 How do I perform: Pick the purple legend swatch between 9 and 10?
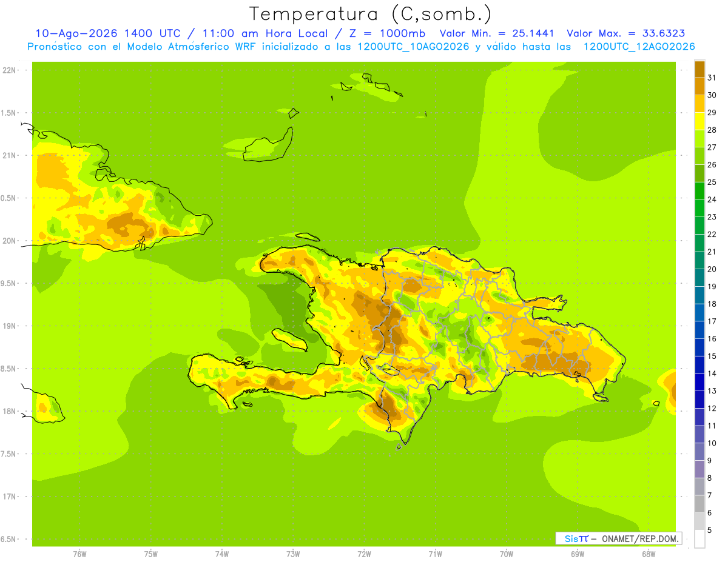coord(699,452)
